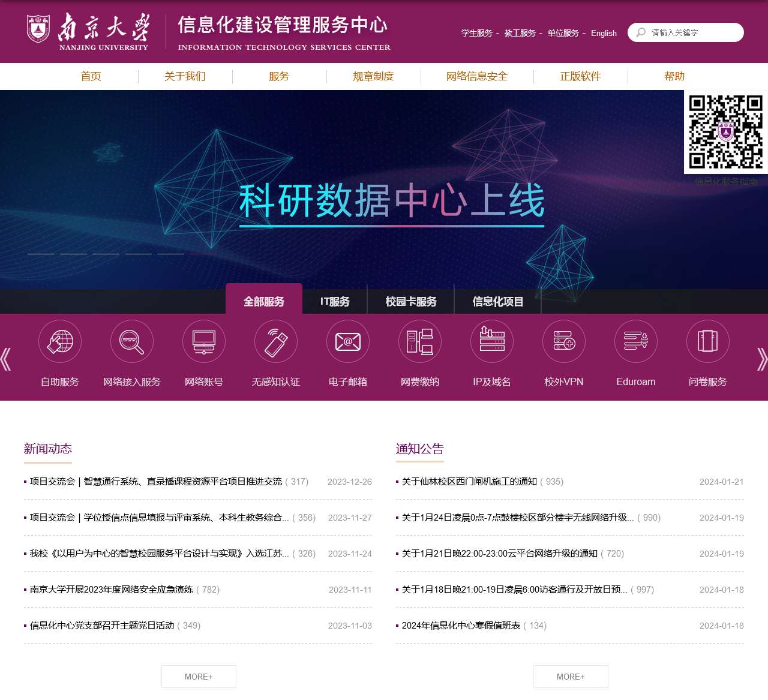This screenshot has height=700, width=768.
Task: Click the 网费缴纳 payment icon
Action: [x=419, y=341]
